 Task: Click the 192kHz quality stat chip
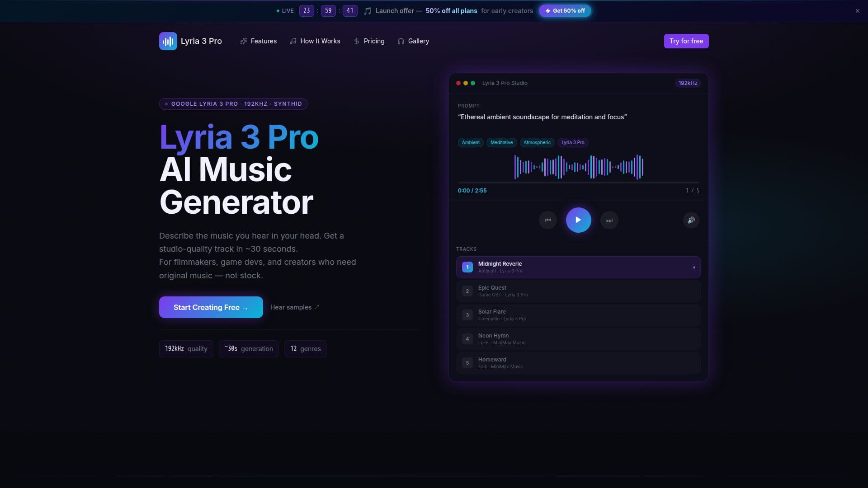click(186, 349)
